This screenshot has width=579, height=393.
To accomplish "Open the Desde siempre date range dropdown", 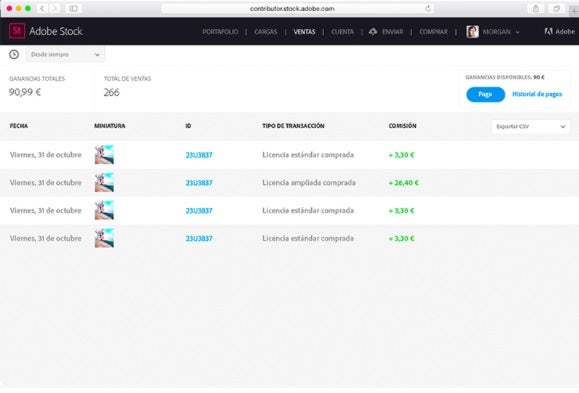I will [x=65, y=54].
